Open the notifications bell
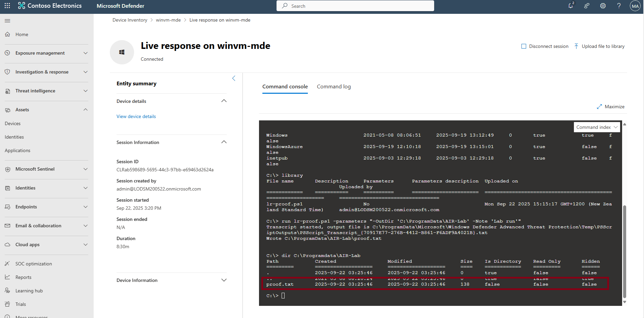 (571, 6)
